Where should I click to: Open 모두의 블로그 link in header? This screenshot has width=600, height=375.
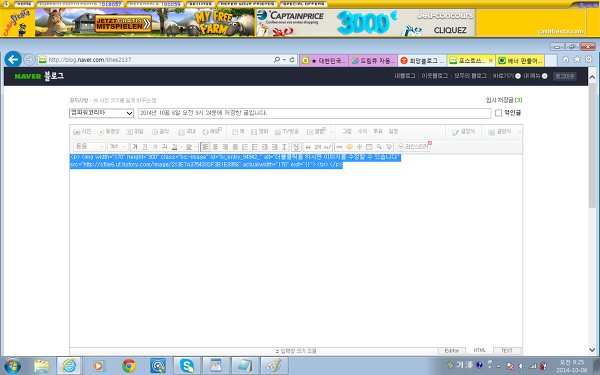coord(470,76)
